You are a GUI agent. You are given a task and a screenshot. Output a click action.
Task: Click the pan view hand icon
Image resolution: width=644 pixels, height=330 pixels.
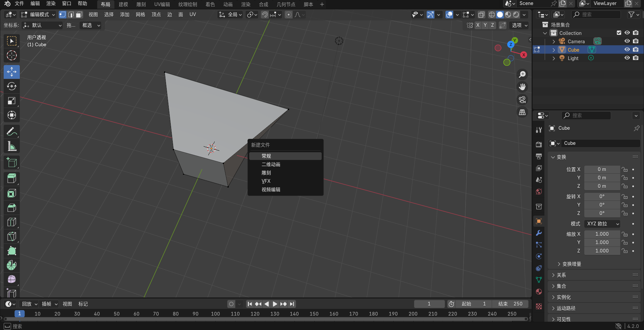522,87
